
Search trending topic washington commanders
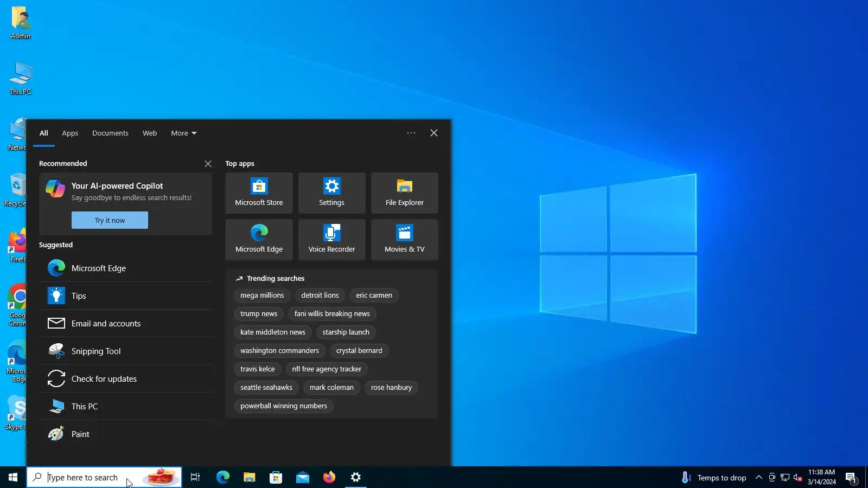pos(279,351)
